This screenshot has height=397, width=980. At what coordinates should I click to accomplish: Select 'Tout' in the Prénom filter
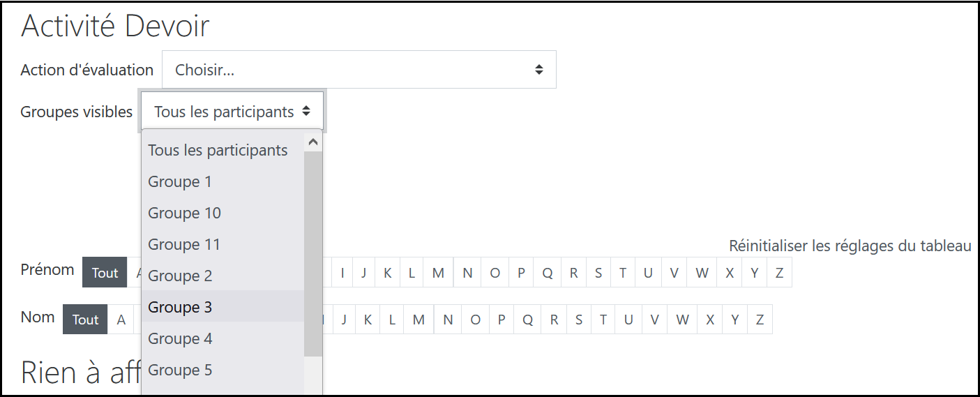click(105, 273)
